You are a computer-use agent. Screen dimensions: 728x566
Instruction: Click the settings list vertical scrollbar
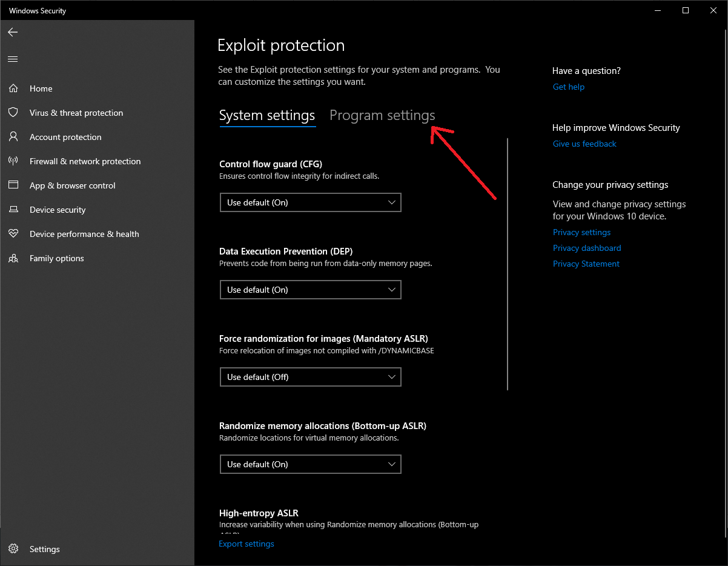point(508,264)
